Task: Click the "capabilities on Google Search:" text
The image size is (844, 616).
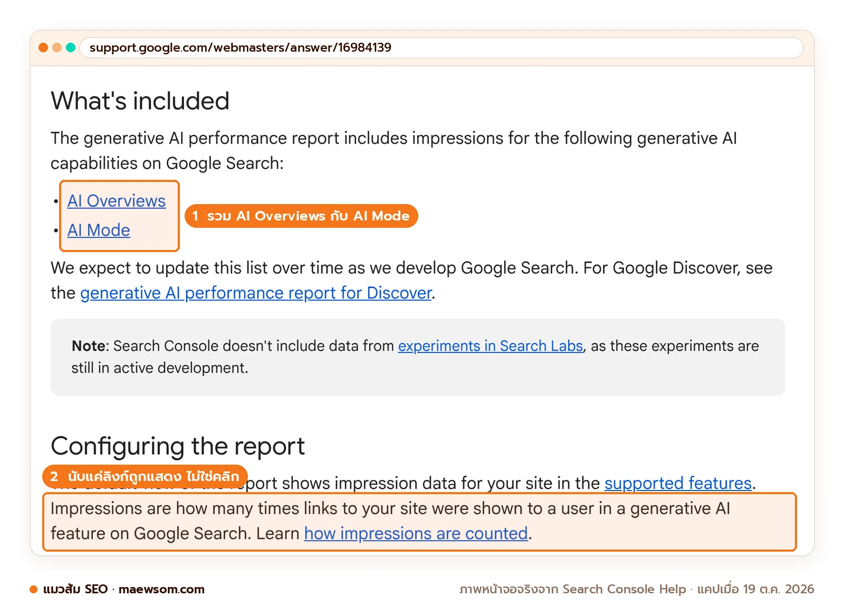Action: [x=167, y=163]
